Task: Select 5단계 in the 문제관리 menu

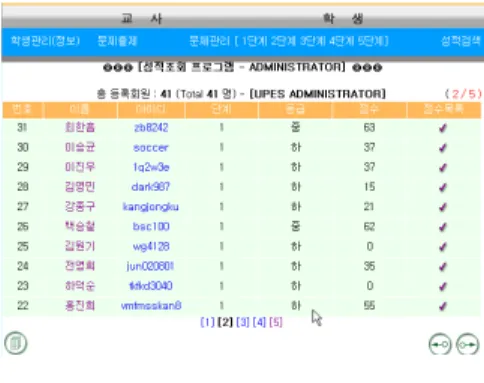Action: [x=371, y=41]
